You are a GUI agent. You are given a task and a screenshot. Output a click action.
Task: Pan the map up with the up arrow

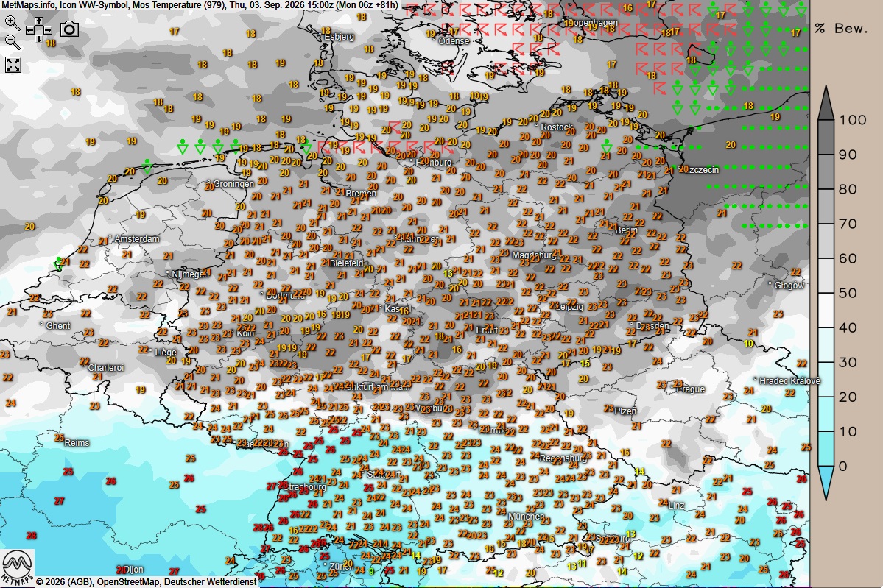(x=39, y=21)
